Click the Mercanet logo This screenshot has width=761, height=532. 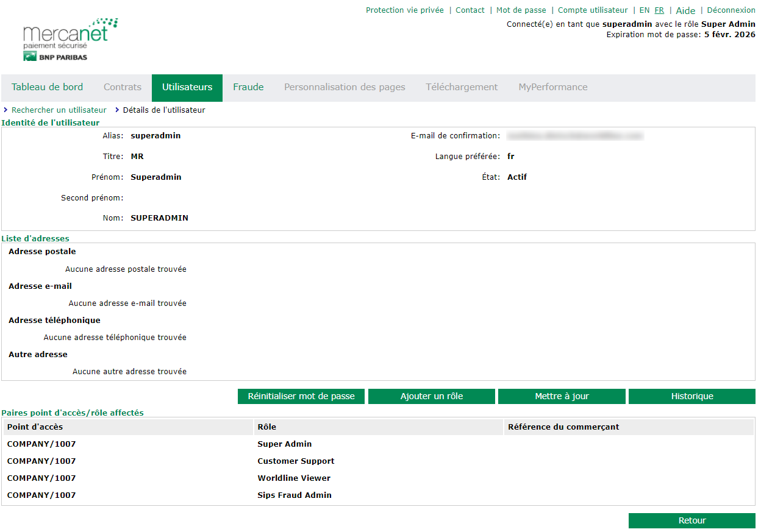pyautogui.click(x=70, y=40)
